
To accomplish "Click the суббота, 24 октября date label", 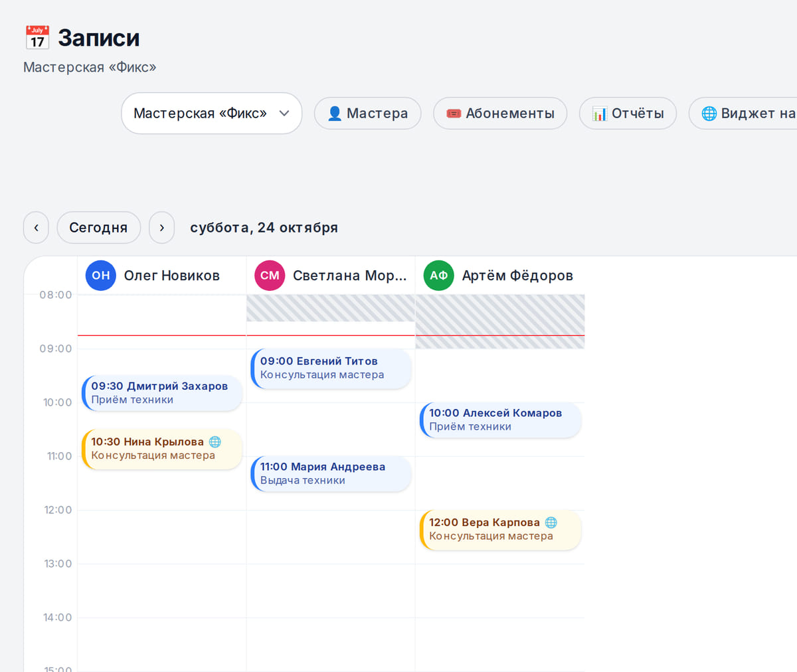I will 264,228.
